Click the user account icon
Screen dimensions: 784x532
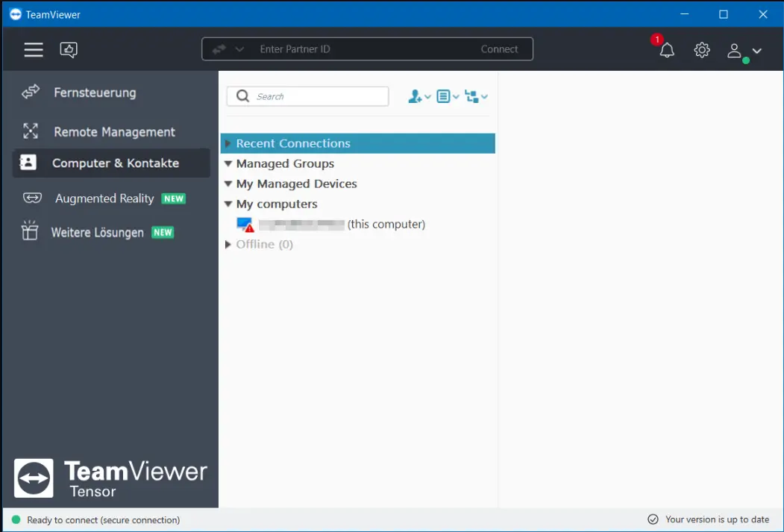[734, 50]
